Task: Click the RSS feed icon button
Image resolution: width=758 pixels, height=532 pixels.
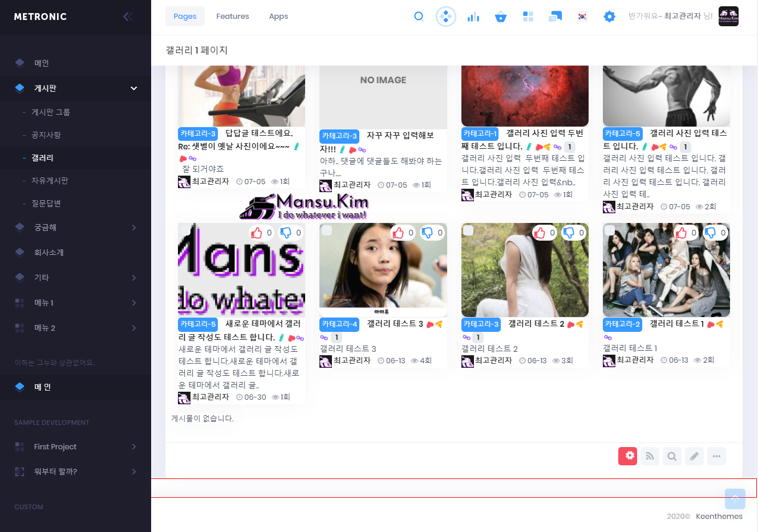Action: click(x=650, y=456)
